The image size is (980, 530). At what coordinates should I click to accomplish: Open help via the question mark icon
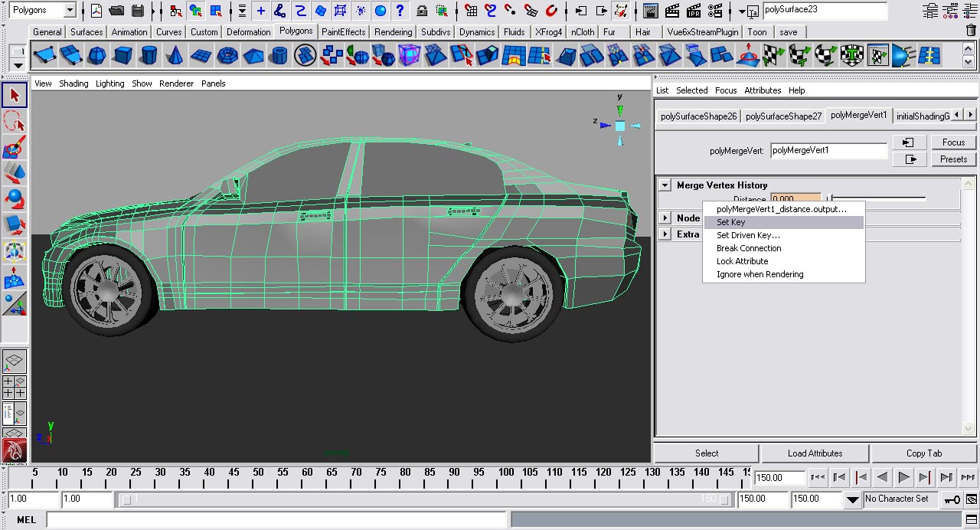(x=400, y=10)
